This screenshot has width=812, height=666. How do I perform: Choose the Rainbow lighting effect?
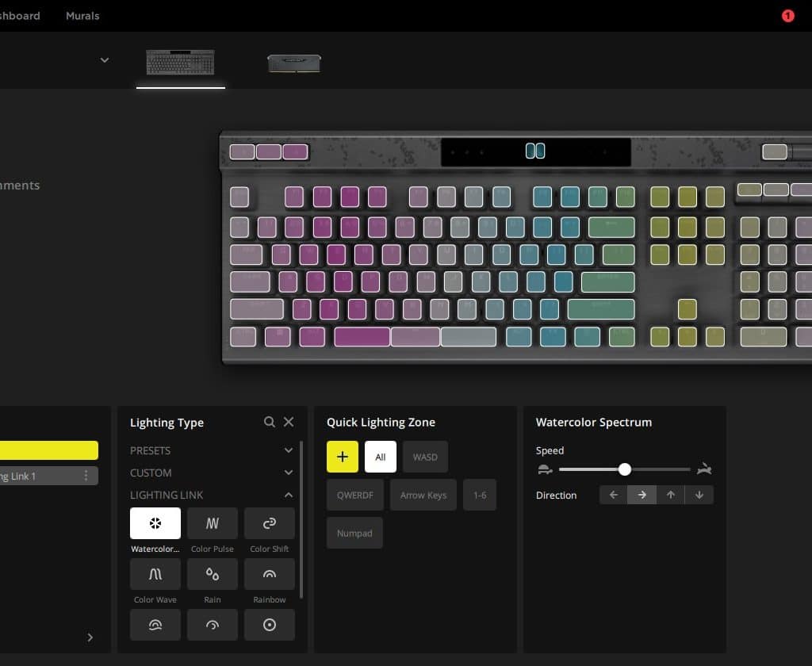pos(270,574)
